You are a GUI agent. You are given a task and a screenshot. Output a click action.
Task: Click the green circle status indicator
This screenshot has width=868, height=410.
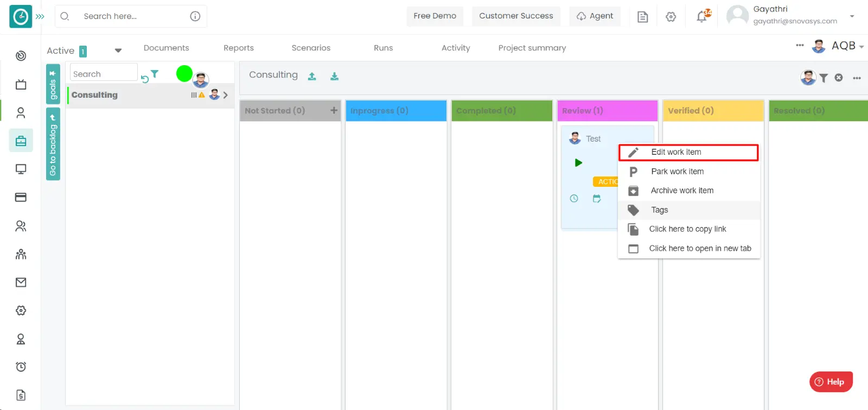pos(184,73)
